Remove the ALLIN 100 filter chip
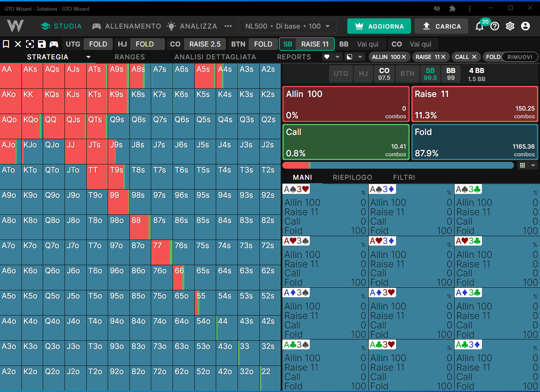 tap(404, 57)
